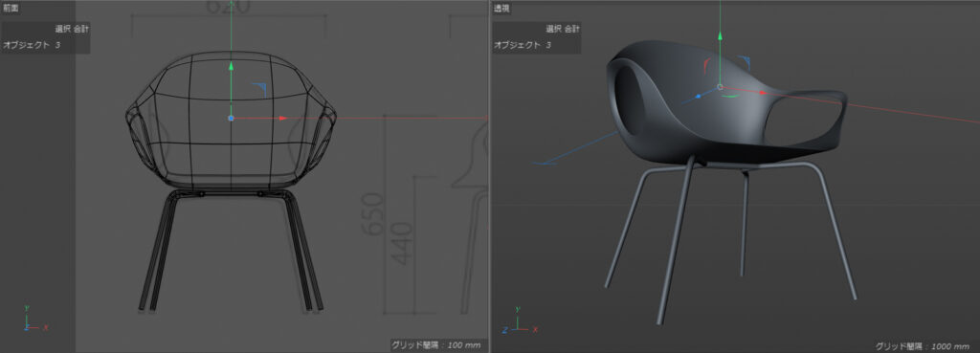Click the divider between the two viewports

tap(489, 176)
